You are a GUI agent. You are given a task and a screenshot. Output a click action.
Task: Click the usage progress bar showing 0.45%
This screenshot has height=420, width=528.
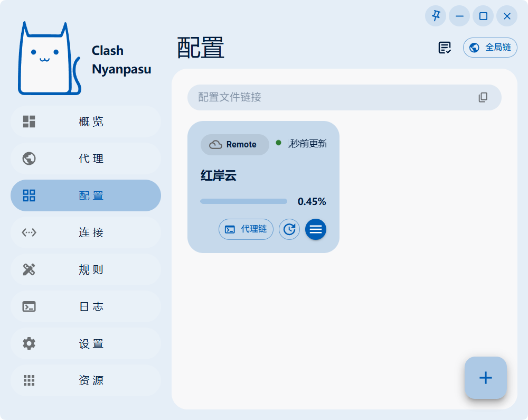coord(243,201)
